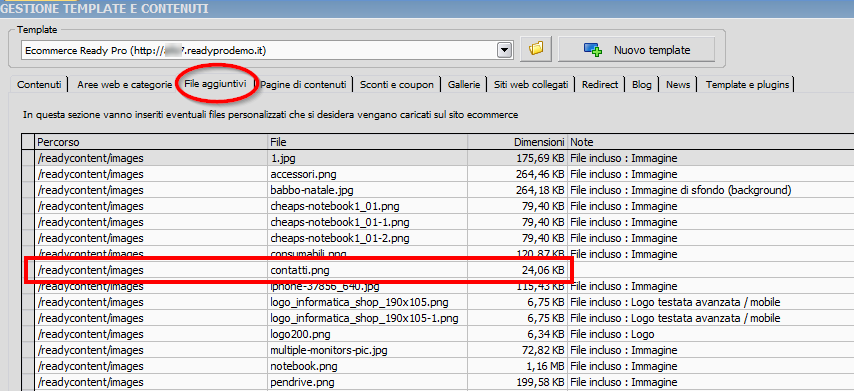
Task: Click the 199,58 KB size cell
Action: tap(518, 382)
